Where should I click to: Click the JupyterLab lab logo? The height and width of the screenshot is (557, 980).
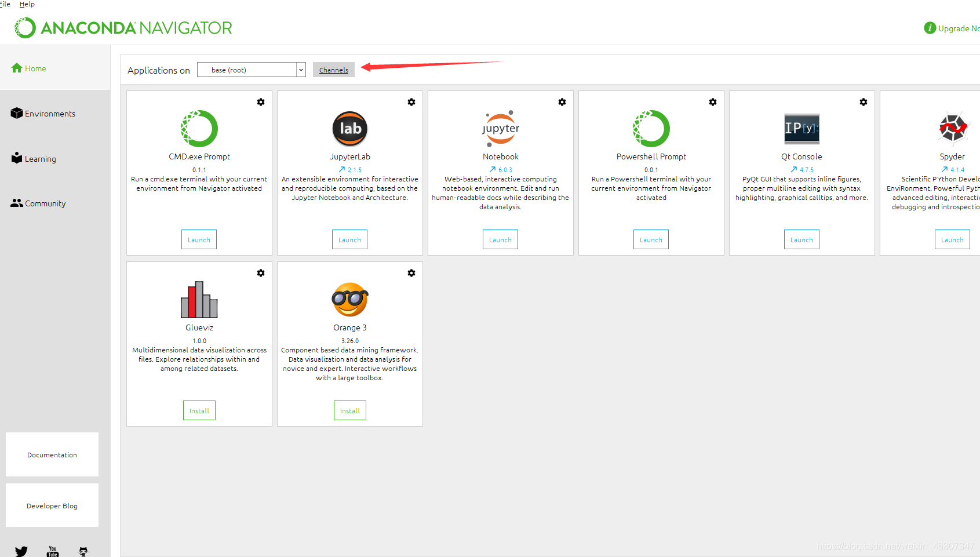point(350,129)
